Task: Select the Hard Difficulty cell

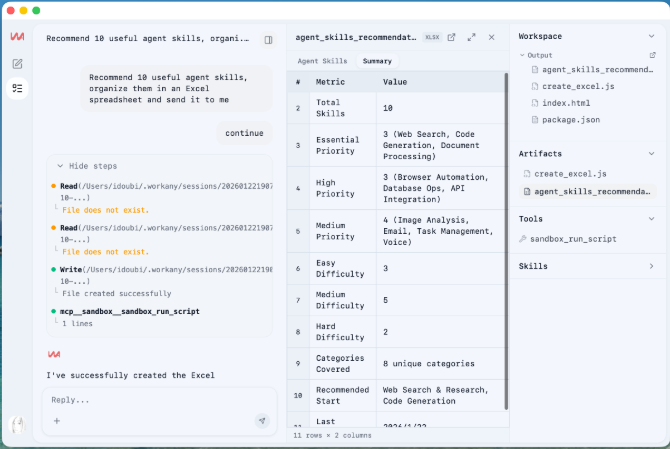Action: coord(343,332)
